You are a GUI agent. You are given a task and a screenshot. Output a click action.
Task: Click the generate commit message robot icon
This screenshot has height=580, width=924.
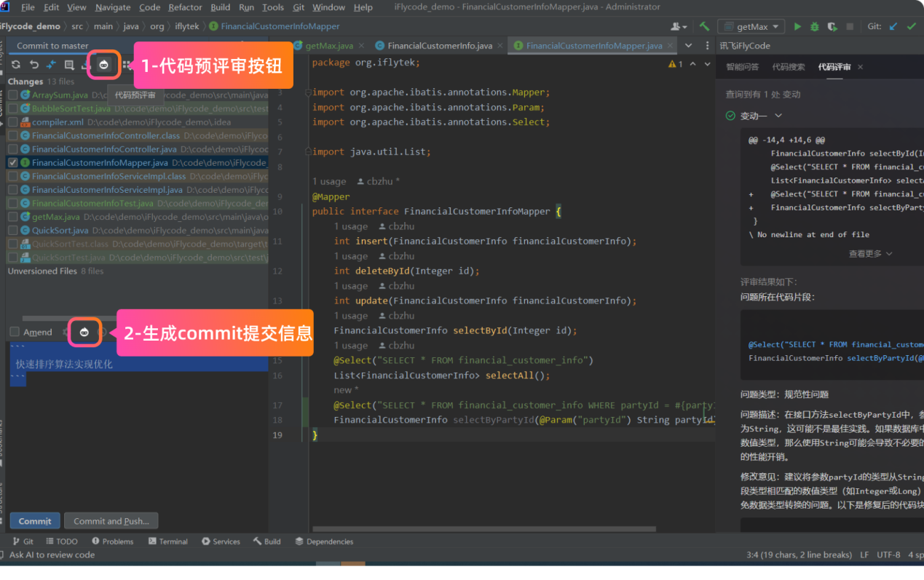(84, 332)
